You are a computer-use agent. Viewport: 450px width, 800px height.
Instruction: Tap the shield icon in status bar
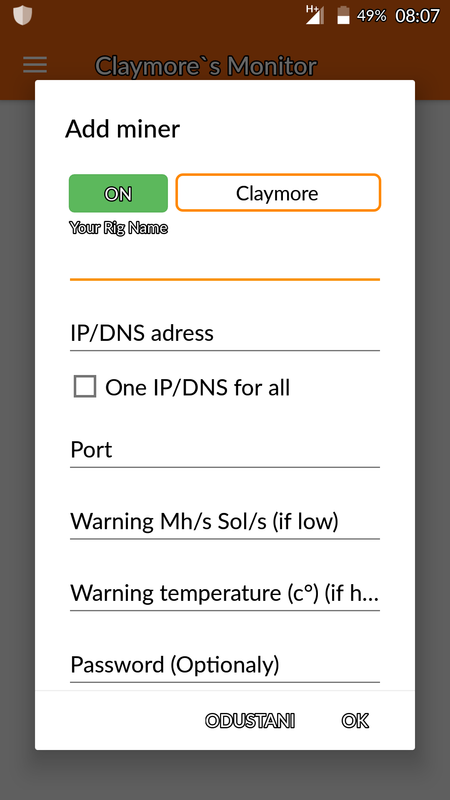click(22, 15)
